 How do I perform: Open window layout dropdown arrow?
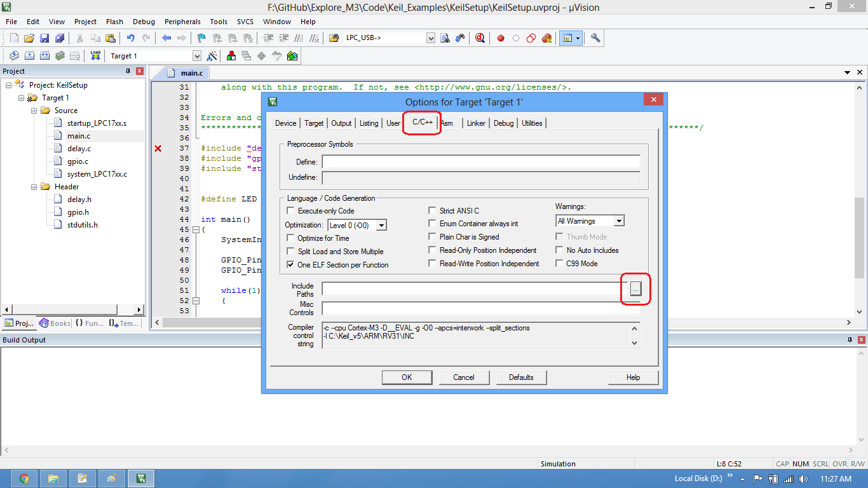[578, 38]
